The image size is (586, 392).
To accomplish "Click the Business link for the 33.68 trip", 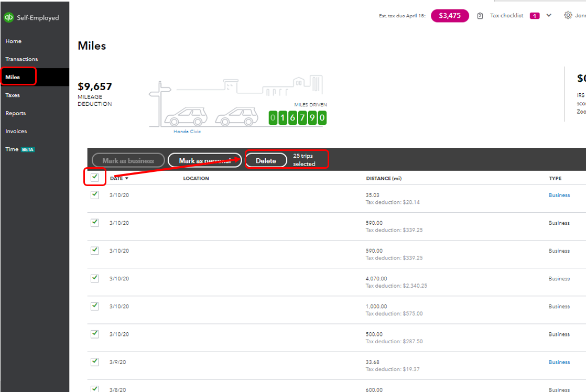I will 559,362.
